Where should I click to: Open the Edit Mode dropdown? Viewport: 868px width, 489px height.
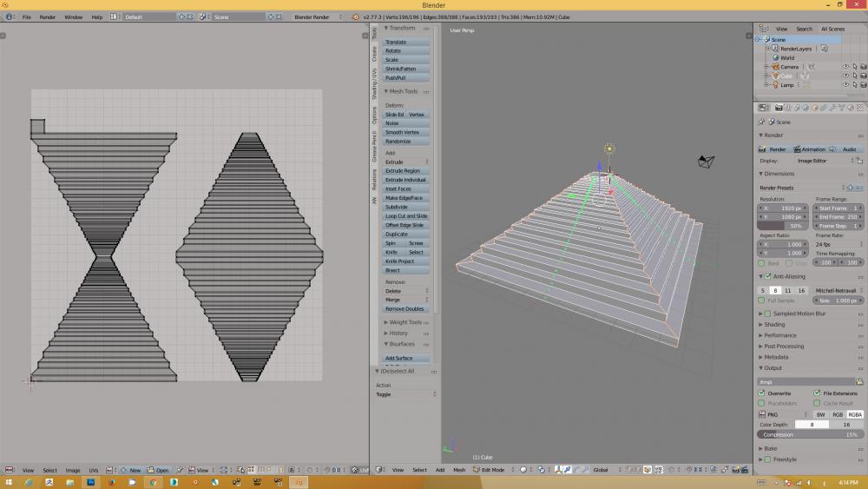[493, 470]
